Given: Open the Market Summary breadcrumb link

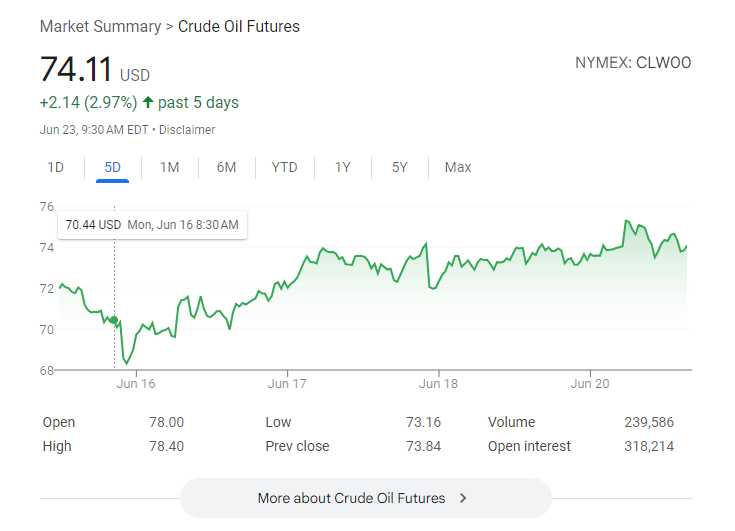Looking at the screenshot, I should (100, 27).
